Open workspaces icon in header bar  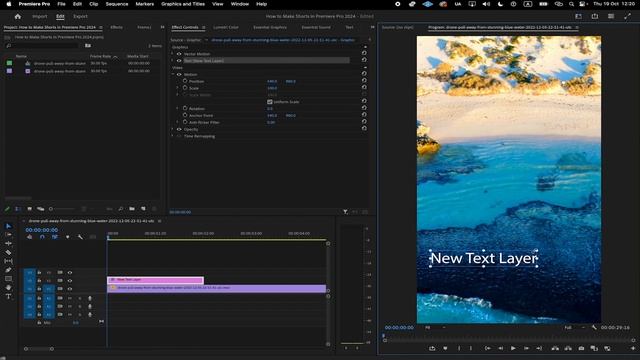point(578,16)
